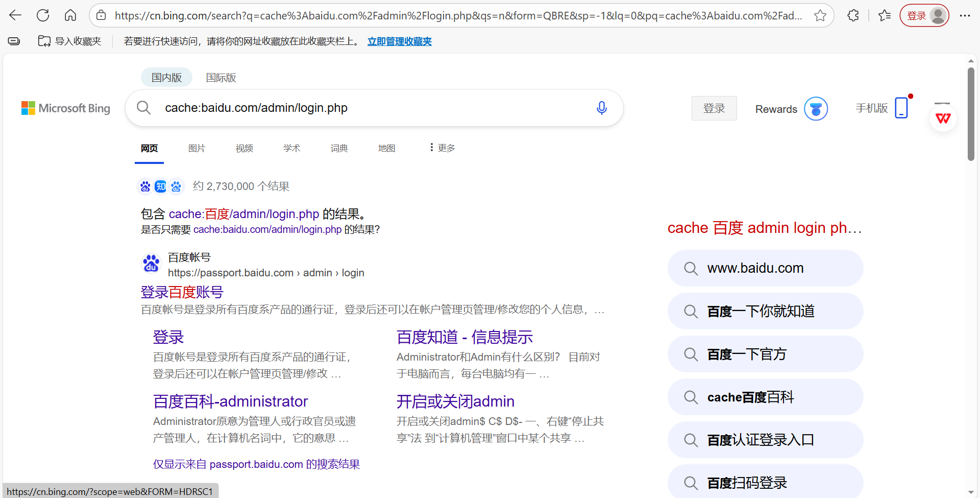This screenshot has height=498, width=980.
Task: Select the 网页 results tab
Action: click(149, 148)
